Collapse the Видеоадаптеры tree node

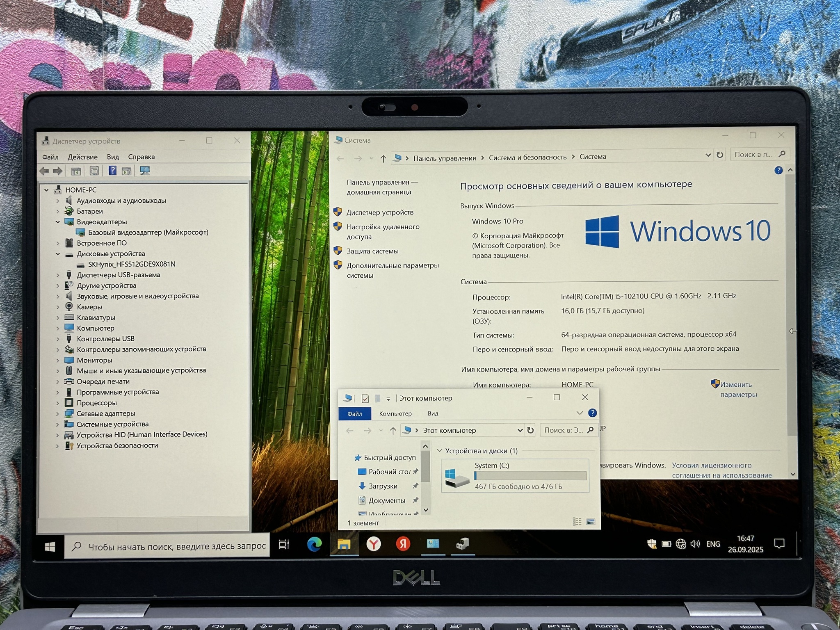click(x=58, y=222)
